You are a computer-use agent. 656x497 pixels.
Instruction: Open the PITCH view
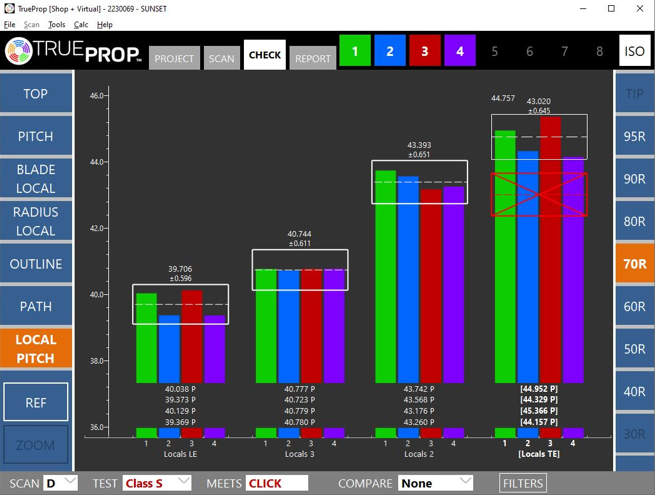36,136
